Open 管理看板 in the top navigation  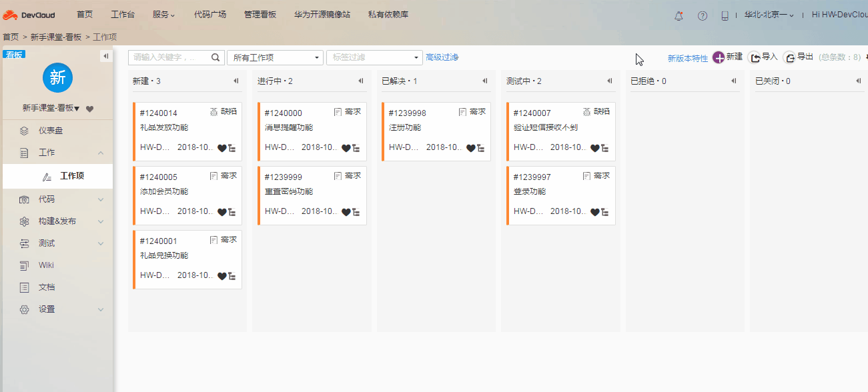pyautogui.click(x=260, y=14)
